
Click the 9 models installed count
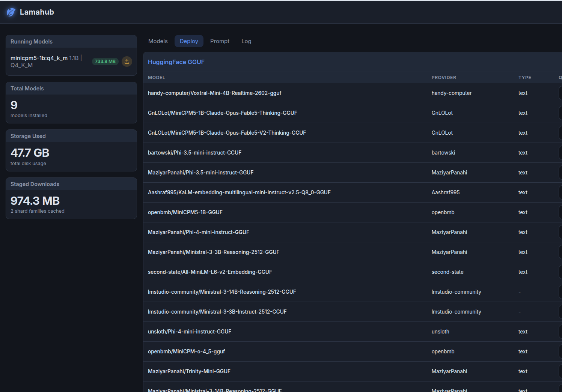pyautogui.click(x=14, y=105)
